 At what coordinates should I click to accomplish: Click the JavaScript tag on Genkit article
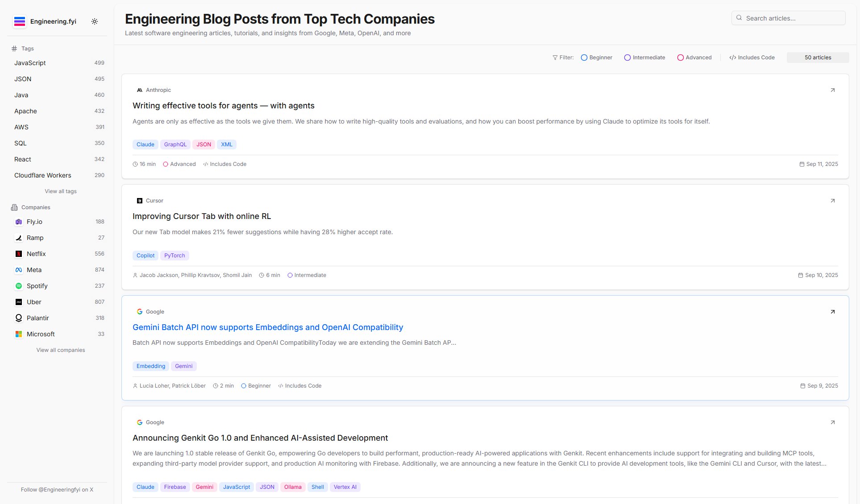coord(237,487)
